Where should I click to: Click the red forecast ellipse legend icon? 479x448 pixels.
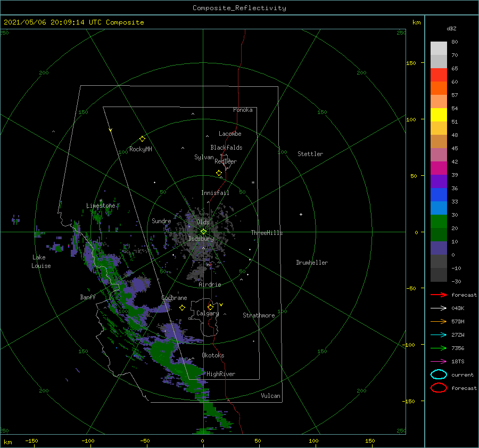click(439, 388)
